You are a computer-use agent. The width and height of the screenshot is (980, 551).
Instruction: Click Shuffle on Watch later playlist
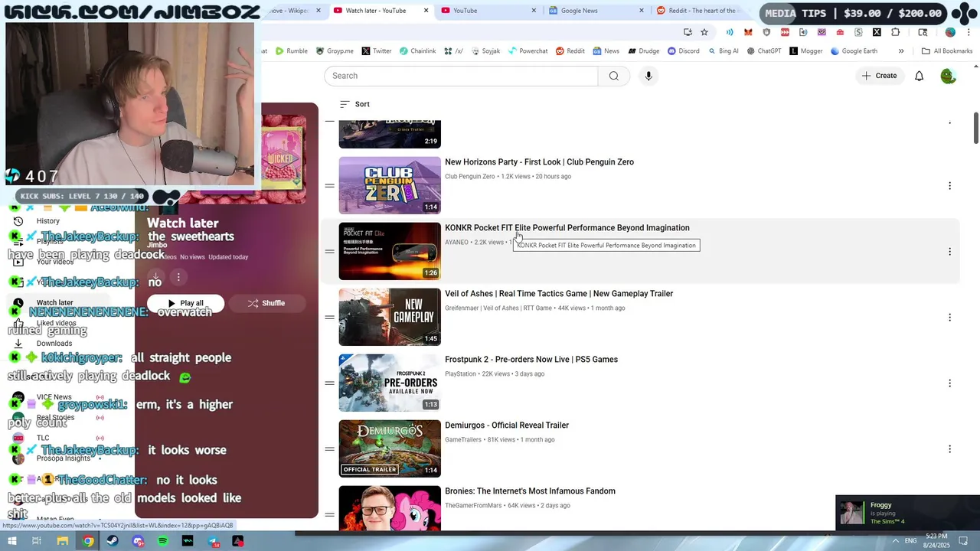pyautogui.click(x=266, y=303)
